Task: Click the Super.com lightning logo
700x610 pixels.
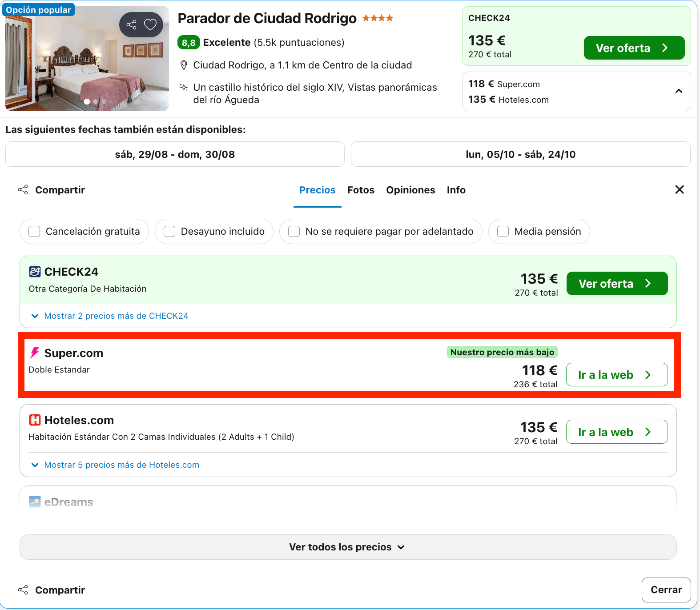Action: click(x=34, y=353)
